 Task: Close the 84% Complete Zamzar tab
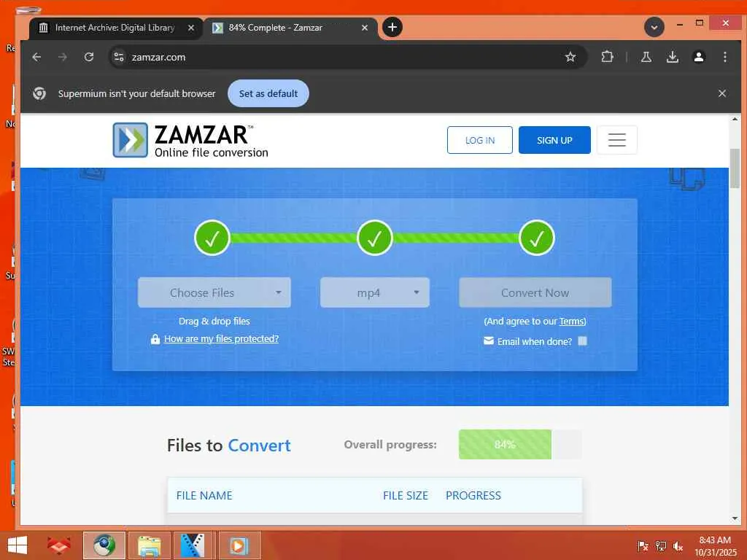(x=365, y=28)
